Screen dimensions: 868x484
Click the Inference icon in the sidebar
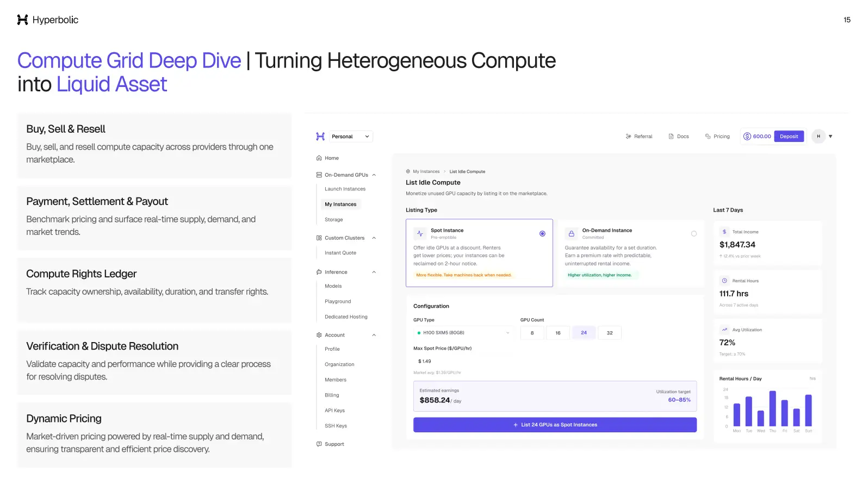[x=319, y=272]
